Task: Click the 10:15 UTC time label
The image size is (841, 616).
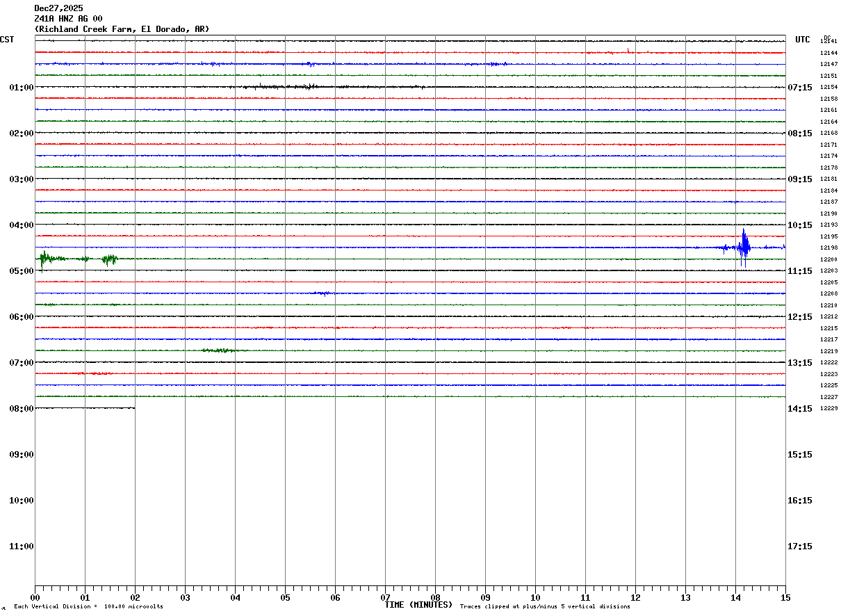Action: coord(799,225)
